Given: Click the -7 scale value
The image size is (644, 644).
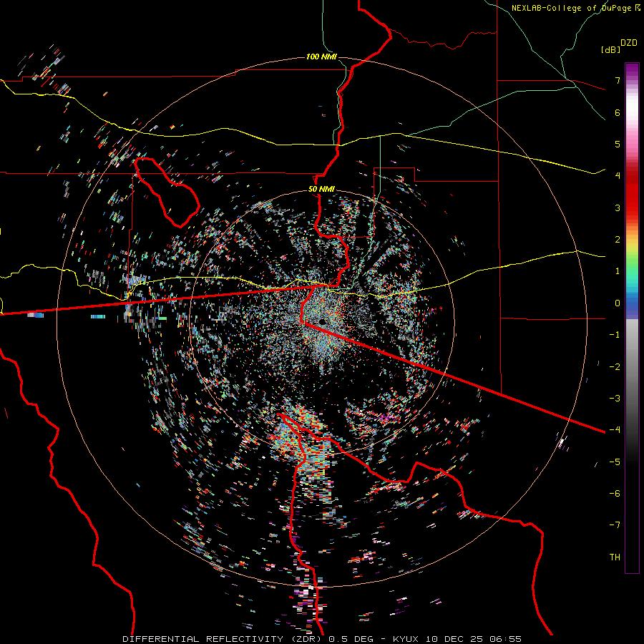Looking at the screenshot, I should (615, 525).
